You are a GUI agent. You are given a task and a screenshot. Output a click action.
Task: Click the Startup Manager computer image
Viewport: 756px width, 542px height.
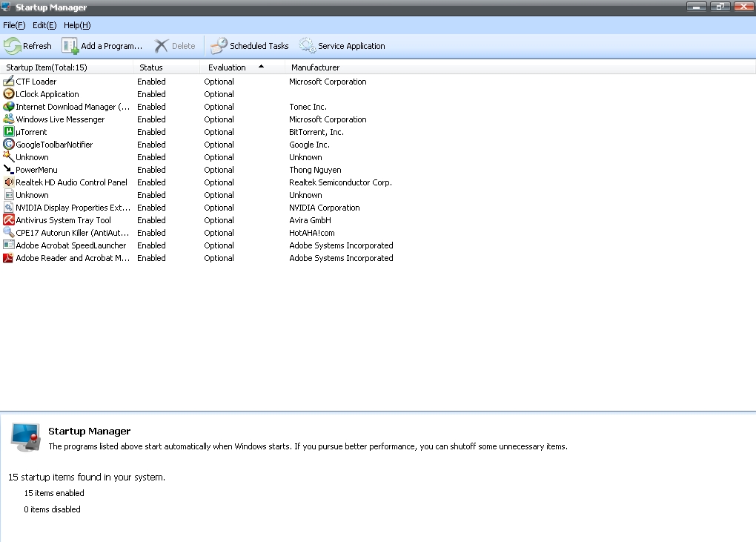pos(26,437)
